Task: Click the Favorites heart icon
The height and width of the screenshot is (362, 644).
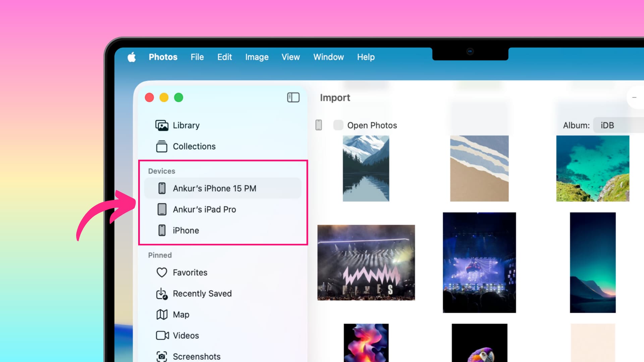Action: 162,273
